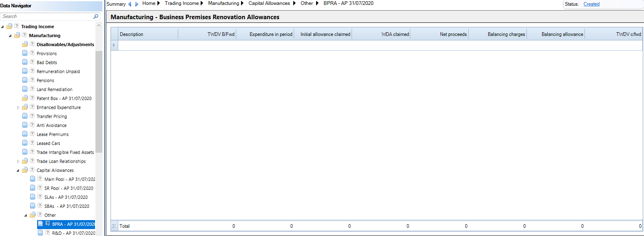Click the help question mark beside Disallowables/Adjustments
Image resolution: width=644 pixels, height=236 pixels.
[32, 44]
